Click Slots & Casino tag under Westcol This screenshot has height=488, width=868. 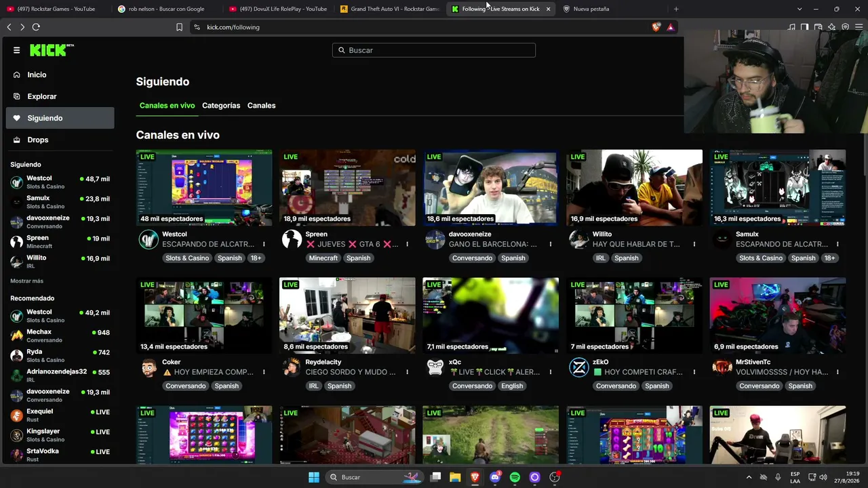pos(187,258)
